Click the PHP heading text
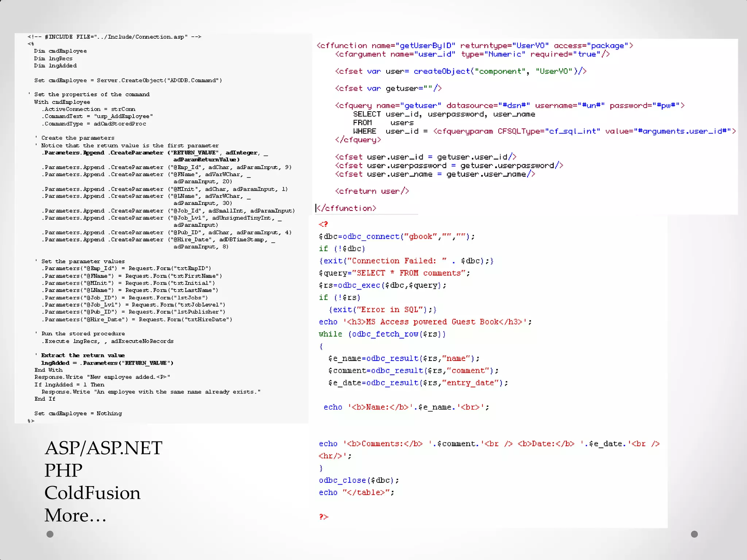The width and height of the screenshot is (747, 560). tap(63, 470)
